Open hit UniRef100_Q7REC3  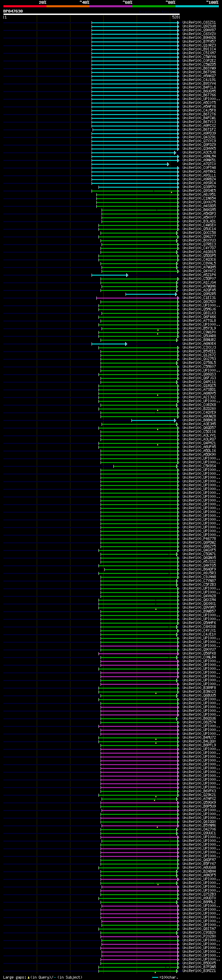pyautogui.click(x=199, y=244)
